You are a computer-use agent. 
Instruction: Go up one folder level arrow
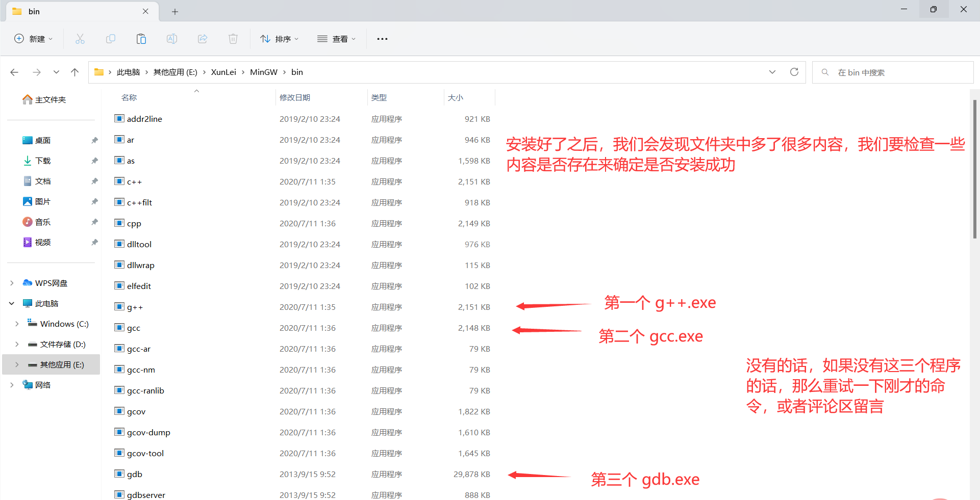[x=74, y=72]
